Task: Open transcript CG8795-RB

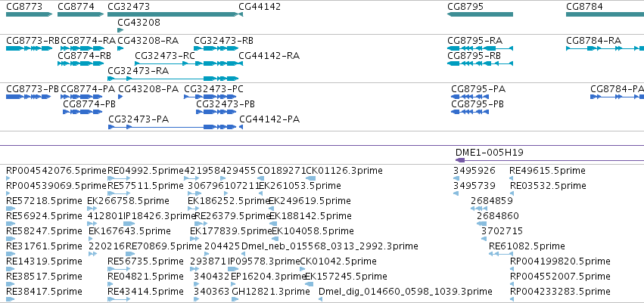Action: tap(480, 63)
